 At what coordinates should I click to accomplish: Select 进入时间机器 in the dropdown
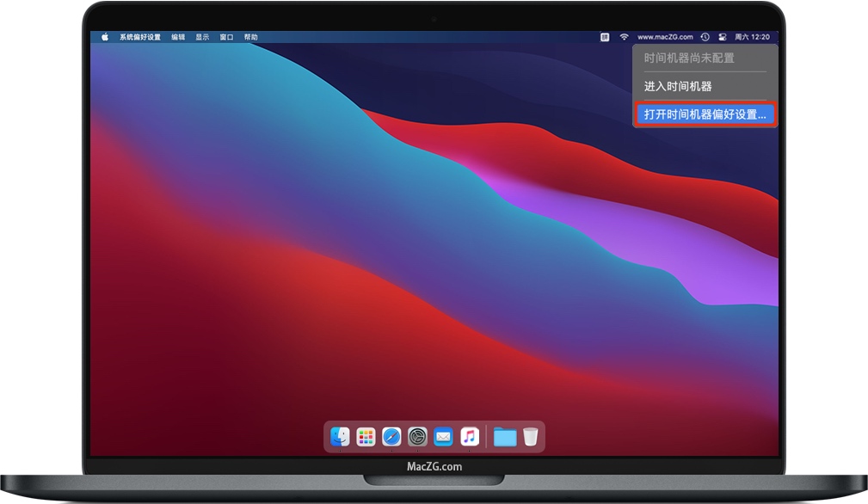point(678,86)
